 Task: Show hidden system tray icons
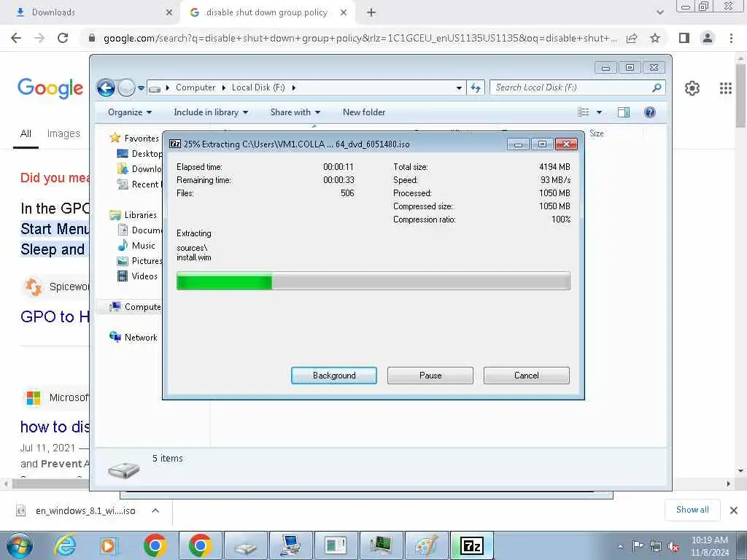(620, 547)
